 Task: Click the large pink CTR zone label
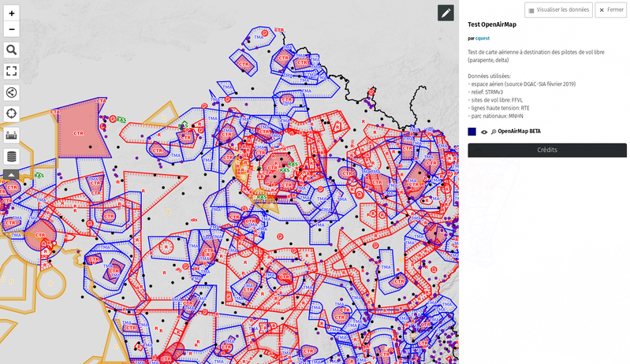[78, 133]
